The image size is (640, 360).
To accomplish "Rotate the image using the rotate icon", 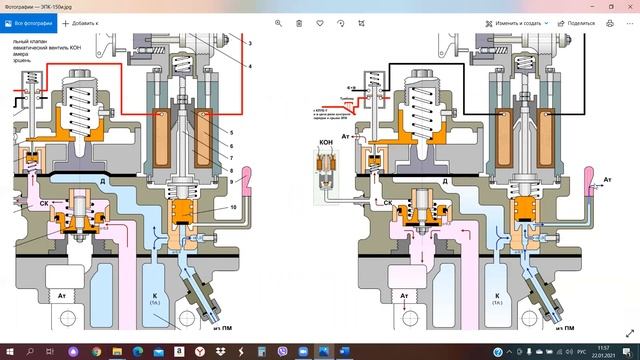I will point(341,23).
